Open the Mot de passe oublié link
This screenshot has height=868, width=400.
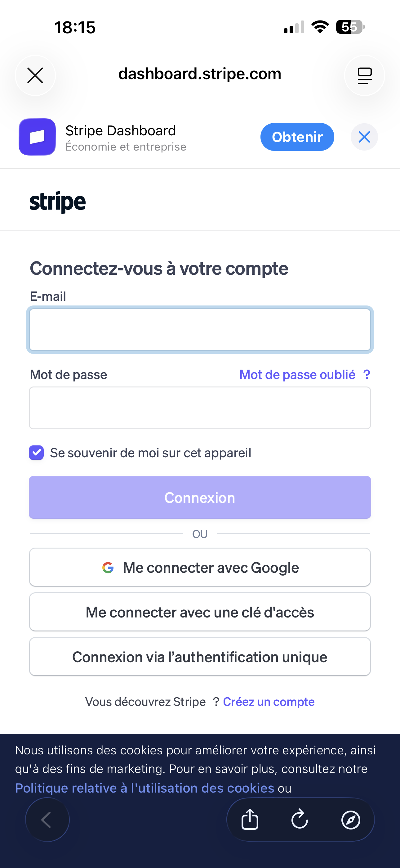coord(304,375)
